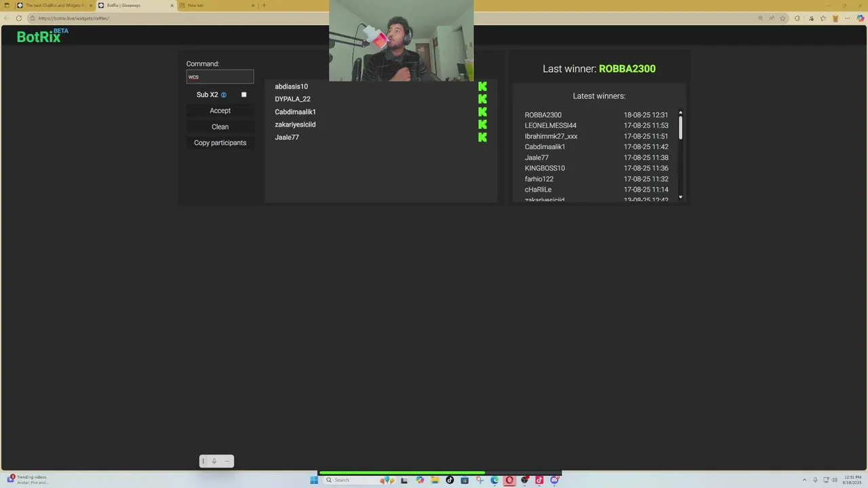This screenshot has width=868, height=488.
Task: Open browser settings and more menu
Action: (x=848, y=18)
